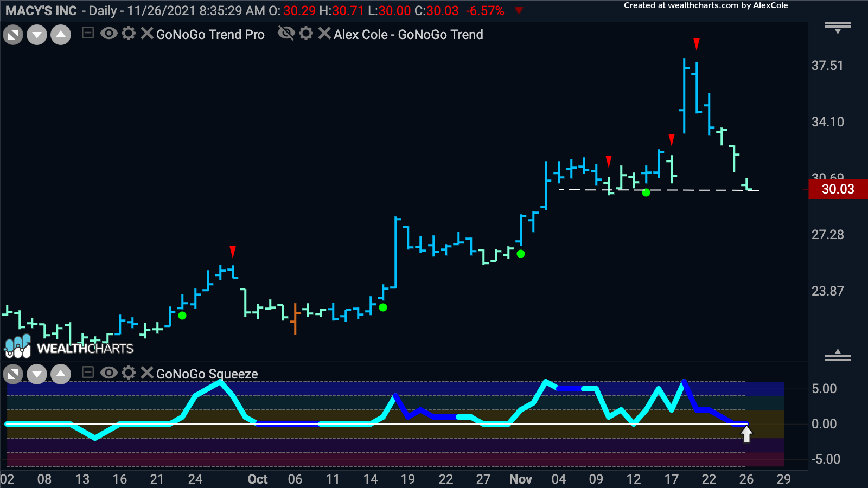Click the green Go dot near Oct 14
The width and height of the screenshot is (868, 488).
coord(383,307)
